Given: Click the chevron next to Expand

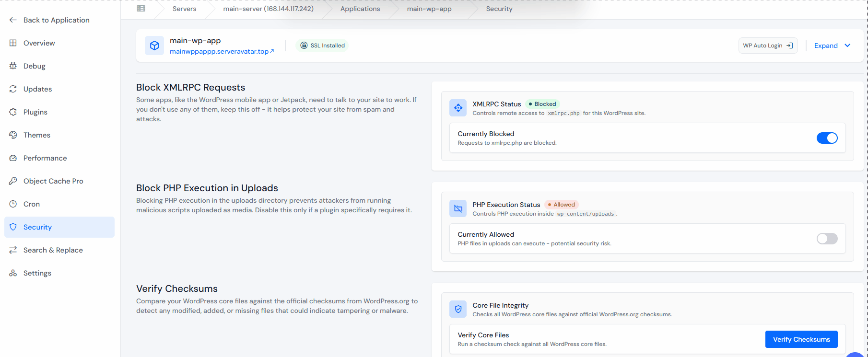Looking at the screenshot, I should [847, 46].
